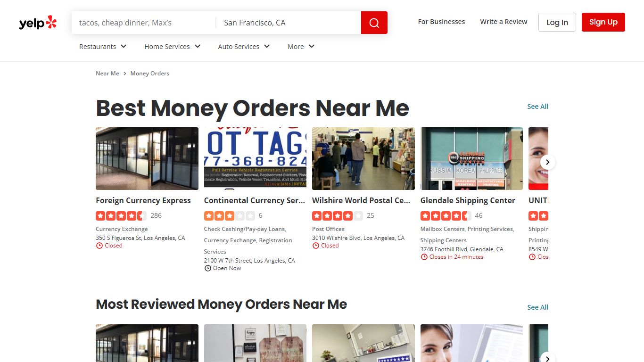644x362 pixels.
Task: Click next arrow on Most Reviewed carousel
Action: pos(547,359)
